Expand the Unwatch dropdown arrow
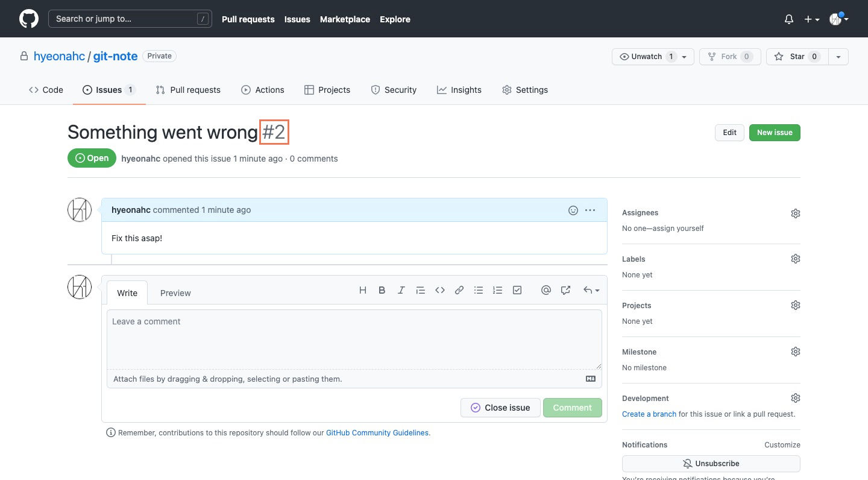The height and width of the screenshot is (480, 868). click(x=684, y=57)
